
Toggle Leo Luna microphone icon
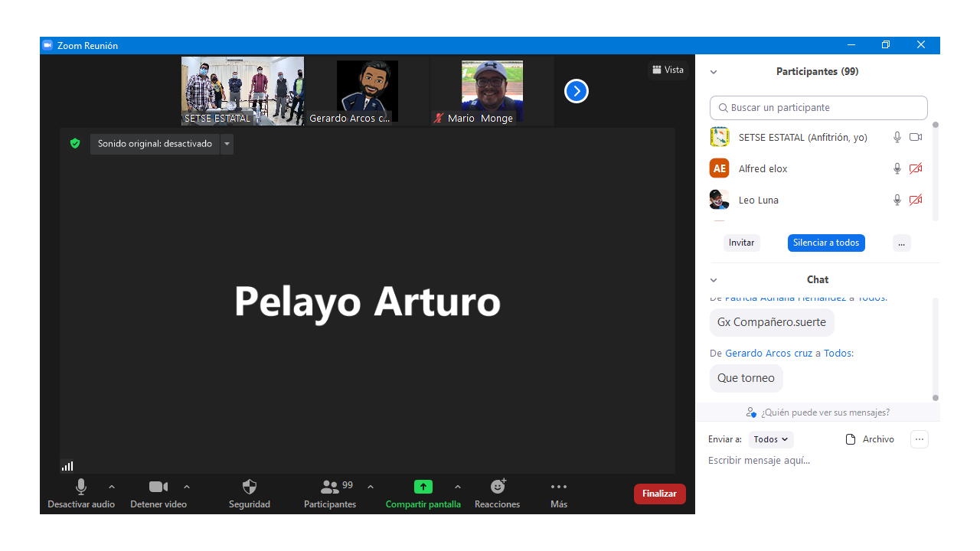click(897, 200)
